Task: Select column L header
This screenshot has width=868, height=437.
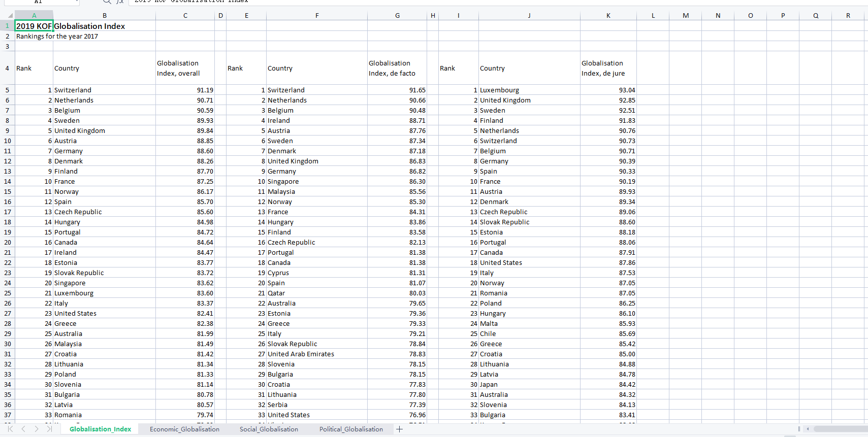Action: point(653,15)
